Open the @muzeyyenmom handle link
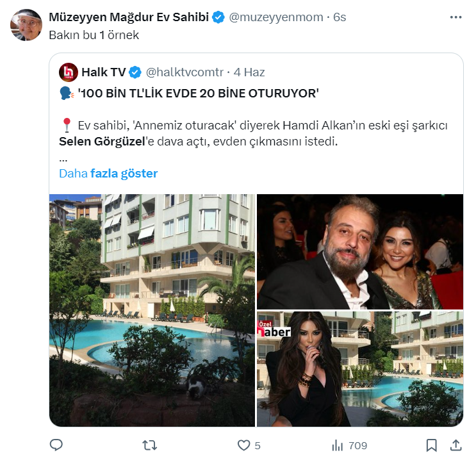Screen dimensions: 476x462 click(276, 17)
